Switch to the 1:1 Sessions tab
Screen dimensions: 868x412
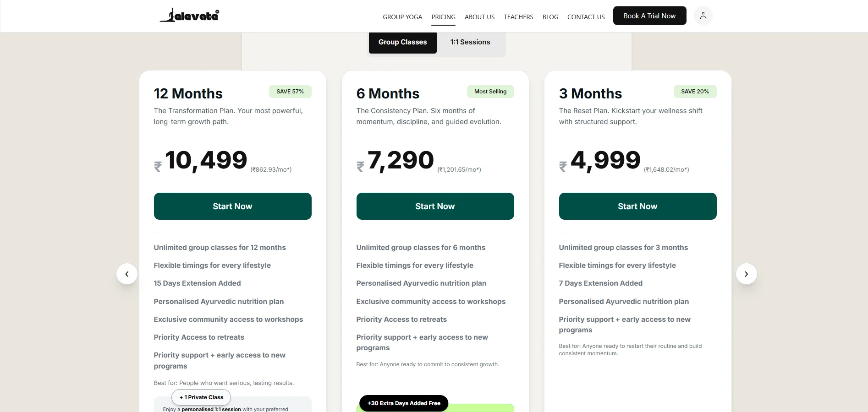[470, 42]
